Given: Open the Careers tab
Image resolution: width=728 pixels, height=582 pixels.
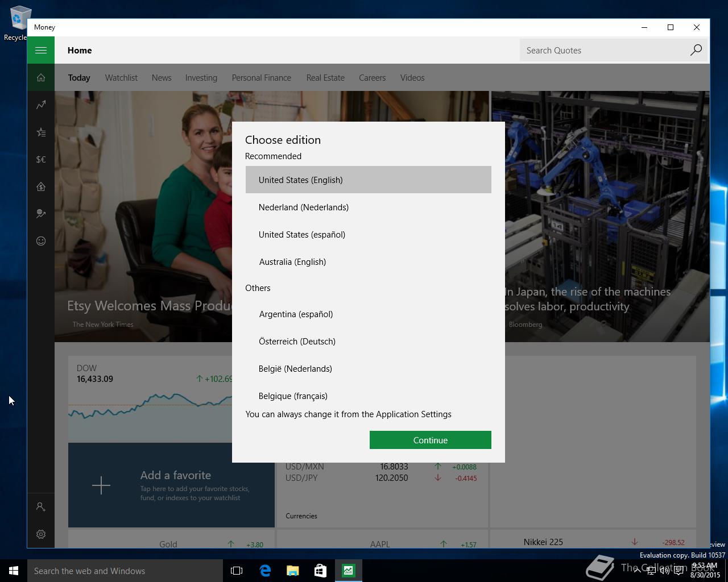Looking at the screenshot, I should [x=373, y=77].
